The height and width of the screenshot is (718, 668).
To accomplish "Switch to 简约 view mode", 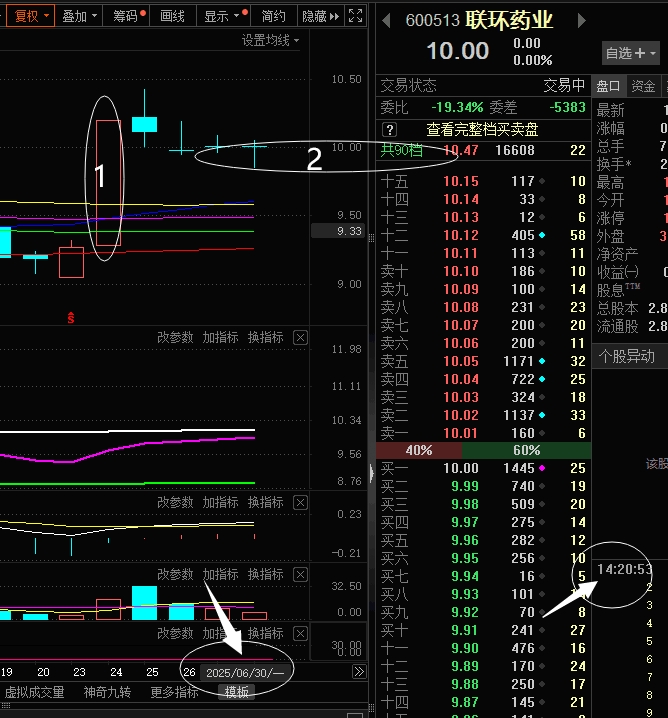I will [x=273, y=16].
